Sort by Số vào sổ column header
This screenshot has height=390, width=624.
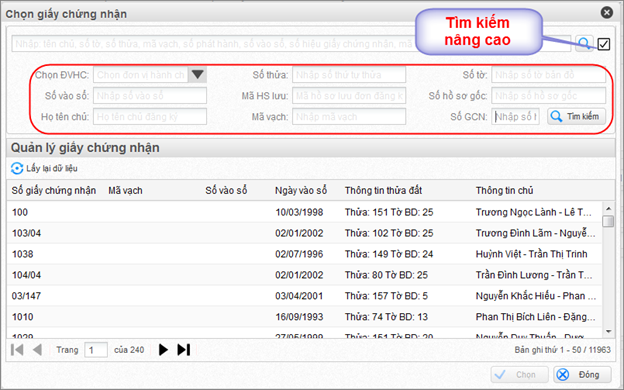coord(226,190)
